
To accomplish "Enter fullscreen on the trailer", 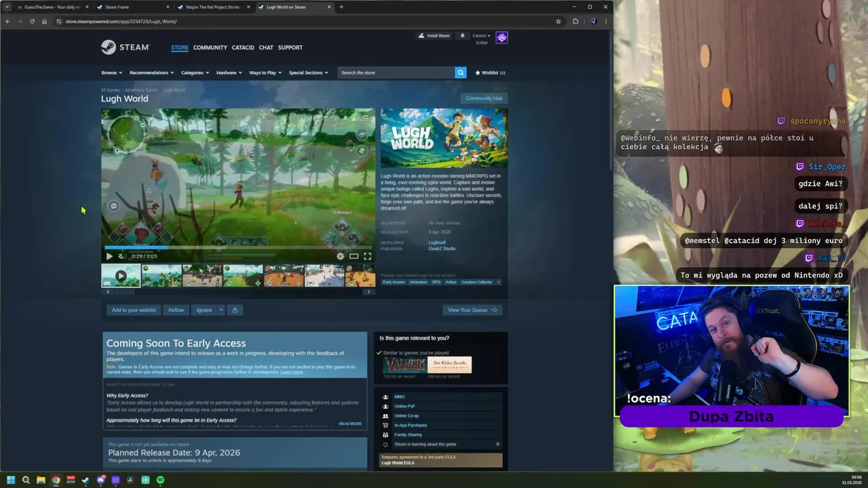I will [368, 256].
